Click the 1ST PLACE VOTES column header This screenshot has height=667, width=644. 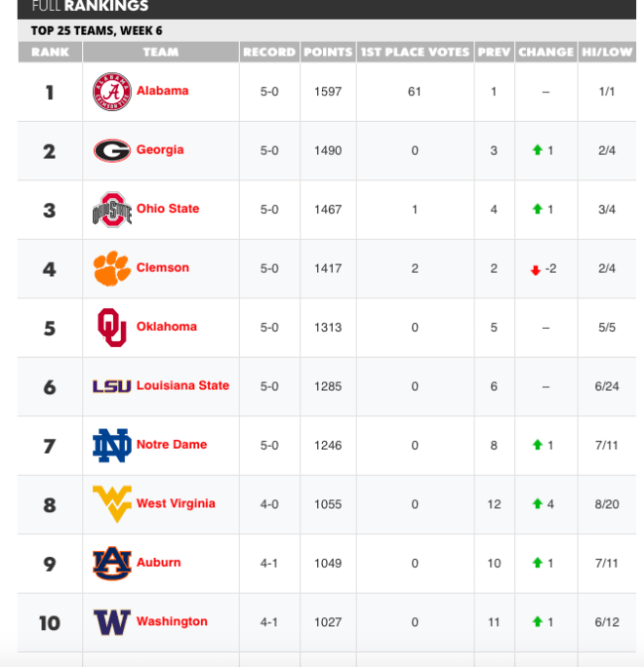415,52
